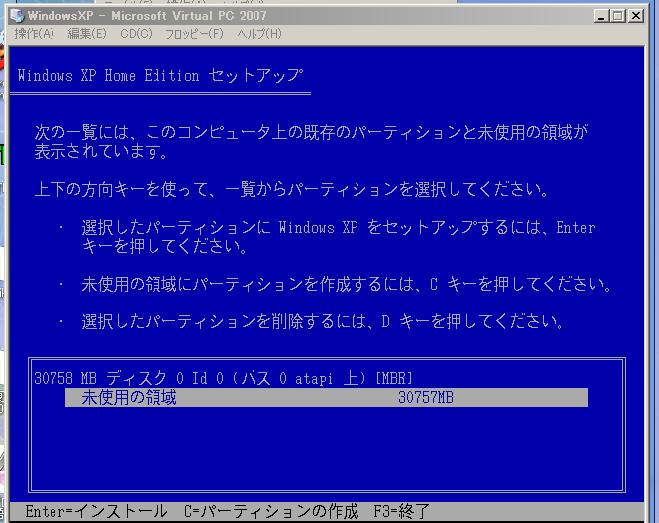Screen dimensions: 659x523
Task: Maximize the Virtual PC window
Action: (x=617, y=16)
